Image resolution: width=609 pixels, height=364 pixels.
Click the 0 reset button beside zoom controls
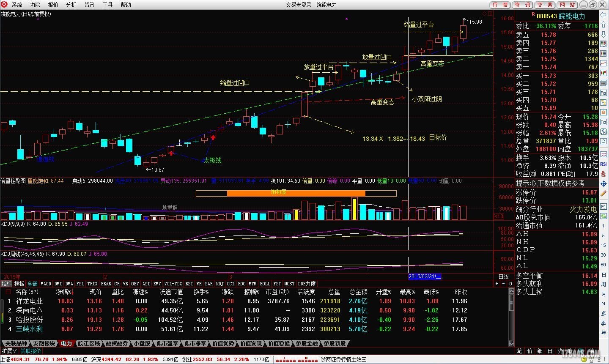pos(510,284)
